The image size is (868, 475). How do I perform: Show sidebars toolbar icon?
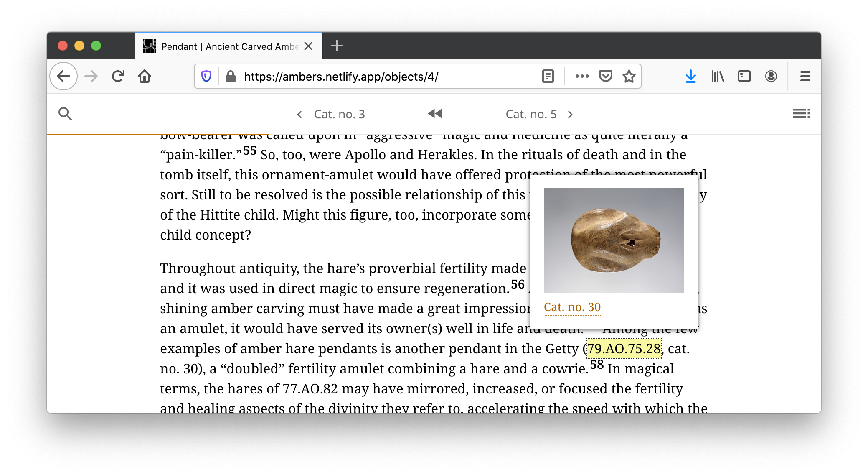[744, 77]
